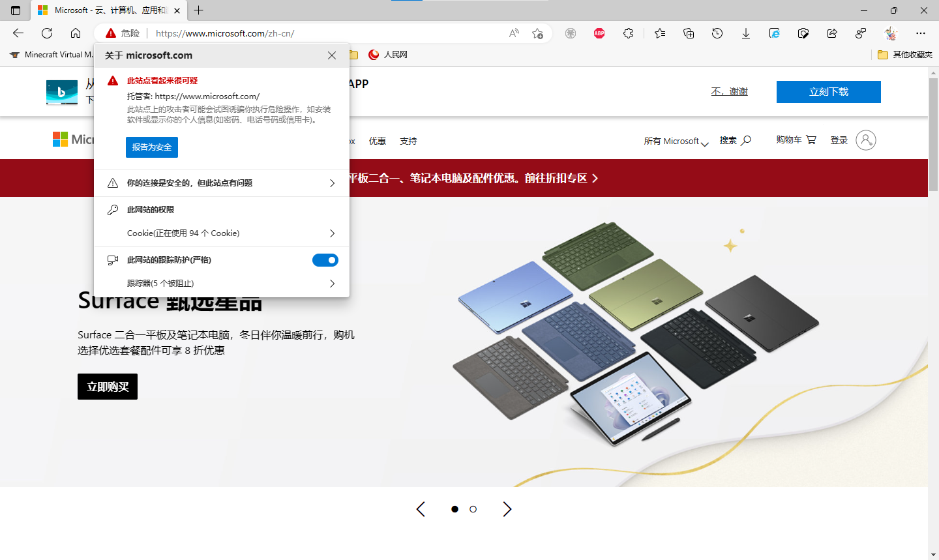The height and width of the screenshot is (560, 939).
Task: Click the Bing app promo thumbnail
Action: (x=62, y=92)
